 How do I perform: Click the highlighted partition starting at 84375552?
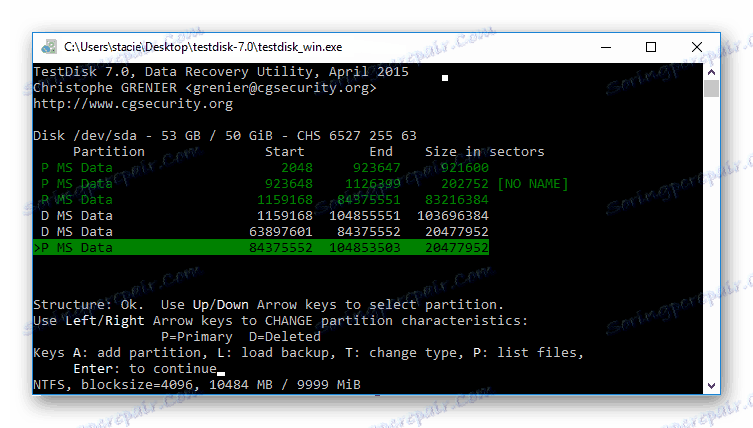(261, 247)
